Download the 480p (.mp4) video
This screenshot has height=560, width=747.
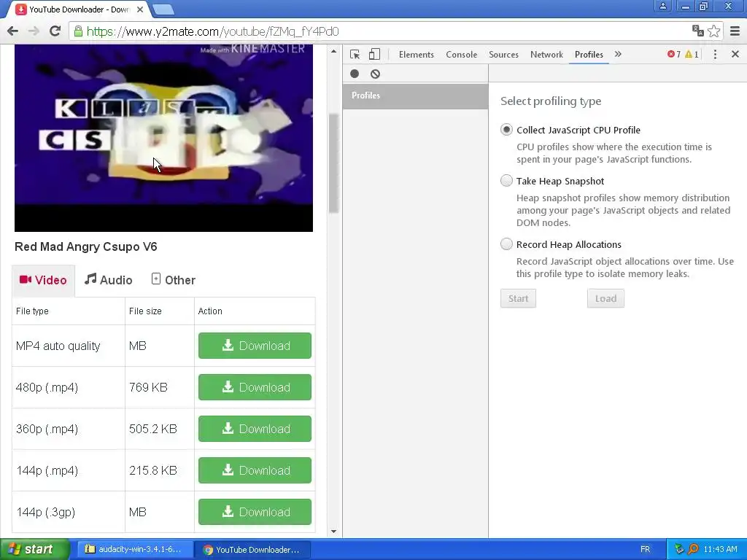click(255, 387)
